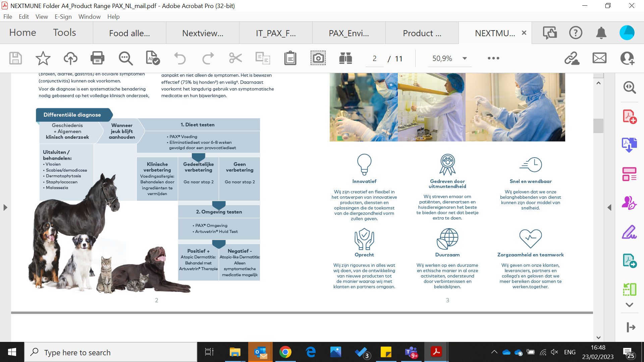Image resolution: width=644 pixels, height=362 pixels.
Task: Expand the left navigation pane arrow
Action: tap(5, 207)
